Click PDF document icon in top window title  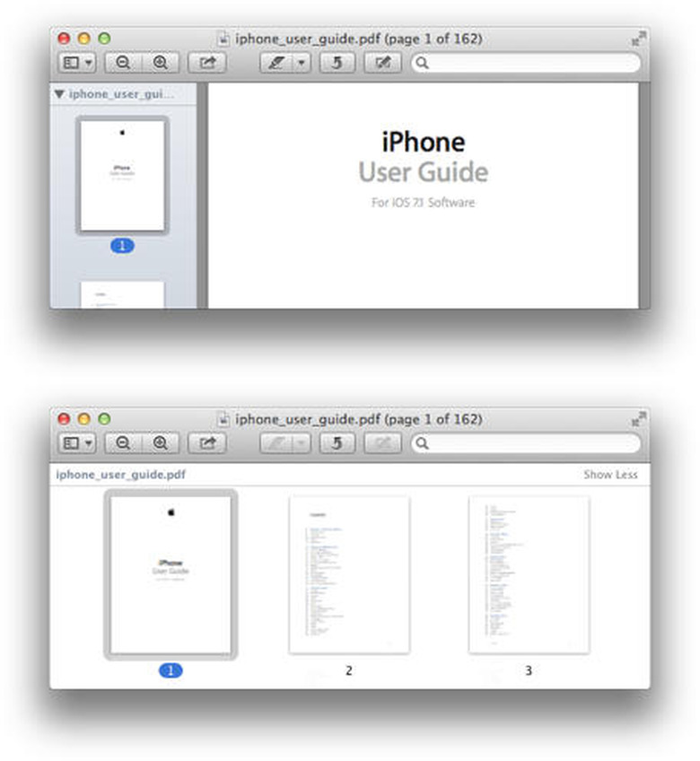[223, 39]
